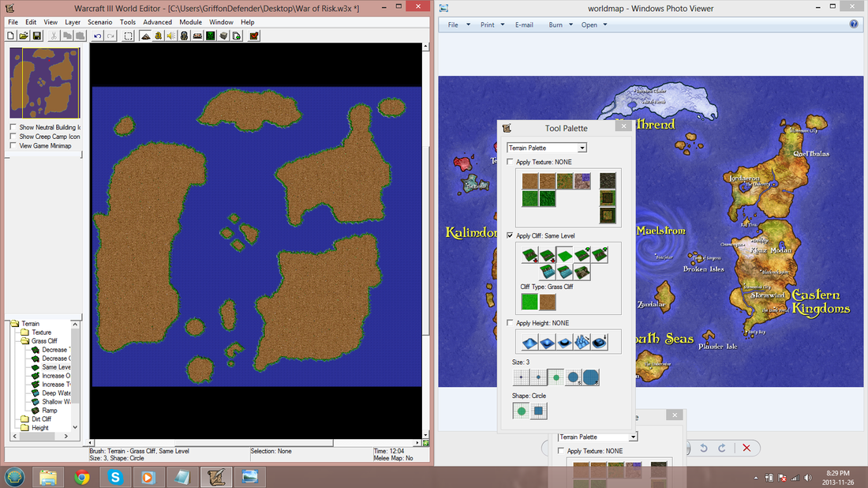The image size is (868, 488).
Task: Select the Square brush shape
Action: pos(539,411)
